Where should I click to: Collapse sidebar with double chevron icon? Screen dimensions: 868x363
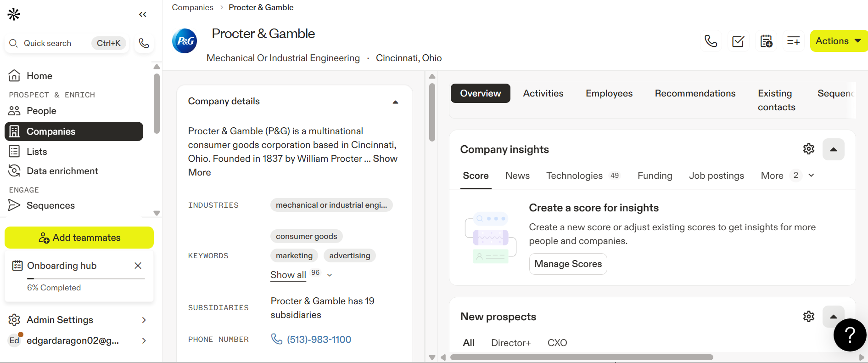(x=143, y=15)
